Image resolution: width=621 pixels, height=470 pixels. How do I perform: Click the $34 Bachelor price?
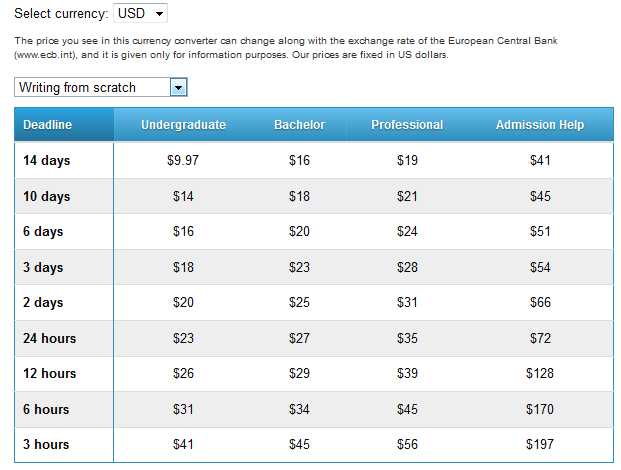click(x=299, y=409)
